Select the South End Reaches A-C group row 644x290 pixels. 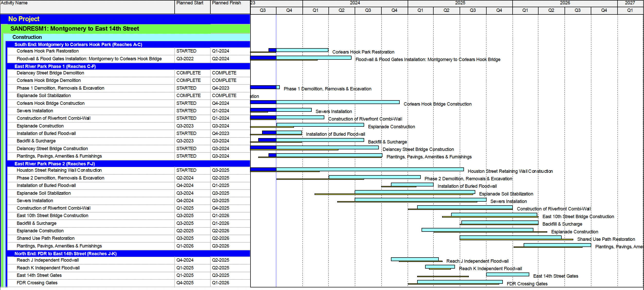click(128, 45)
